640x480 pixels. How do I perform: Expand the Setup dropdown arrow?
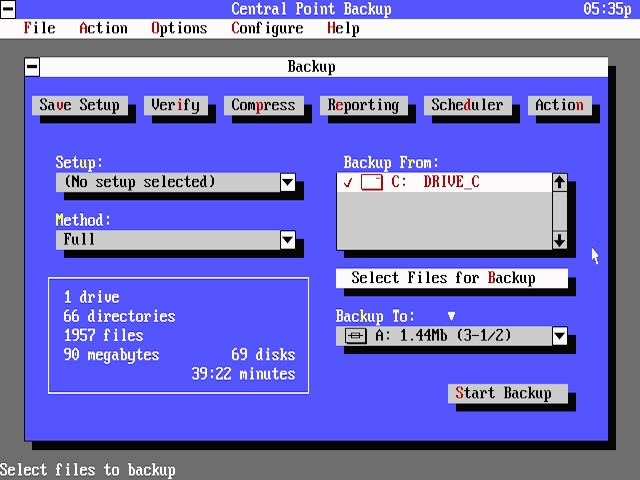click(x=288, y=182)
